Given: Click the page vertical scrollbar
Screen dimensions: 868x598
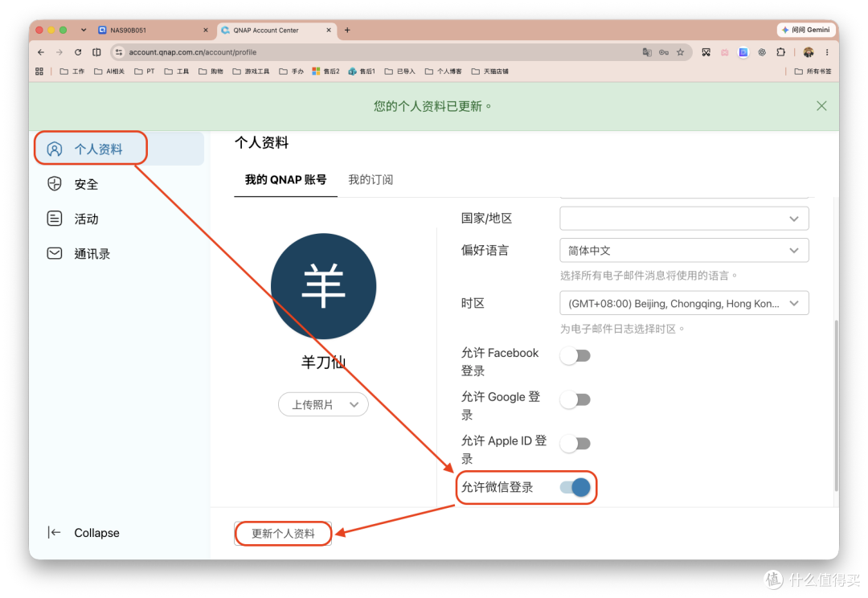Looking at the screenshot, I should point(836,405).
